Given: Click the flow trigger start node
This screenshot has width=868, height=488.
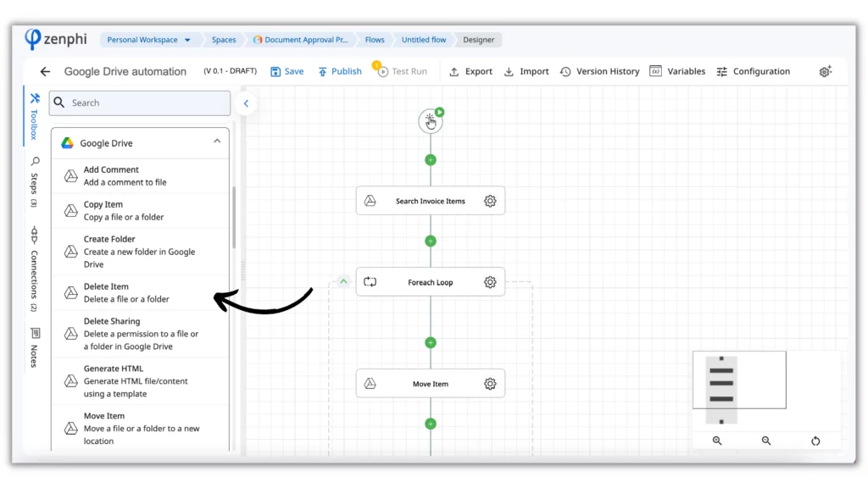Looking at the screenshot, I should click(x=430, y=121).
